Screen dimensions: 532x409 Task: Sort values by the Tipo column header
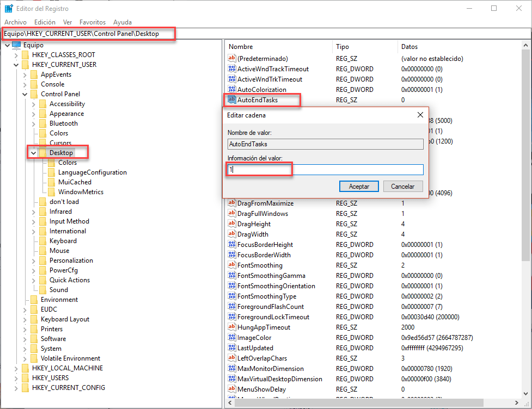click(343, 47)
